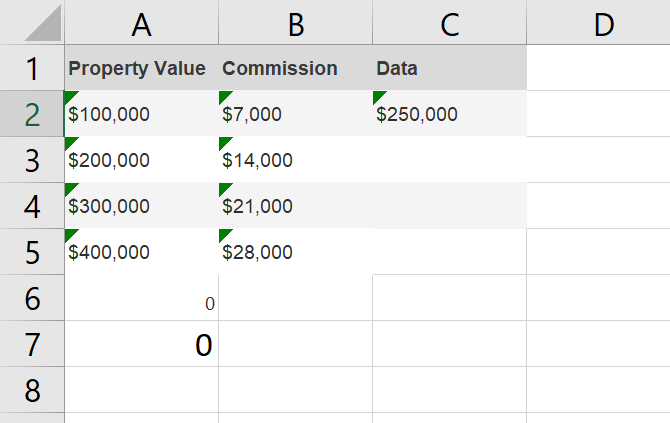Click the Commission header cell
The height and width of the screenshot is (423, 670).
pos(296,68)
